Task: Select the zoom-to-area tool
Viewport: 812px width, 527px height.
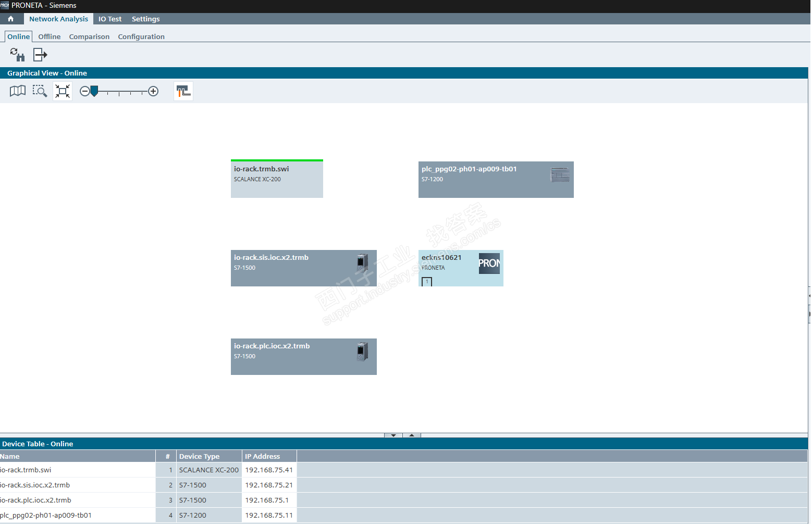Action: 40,91
